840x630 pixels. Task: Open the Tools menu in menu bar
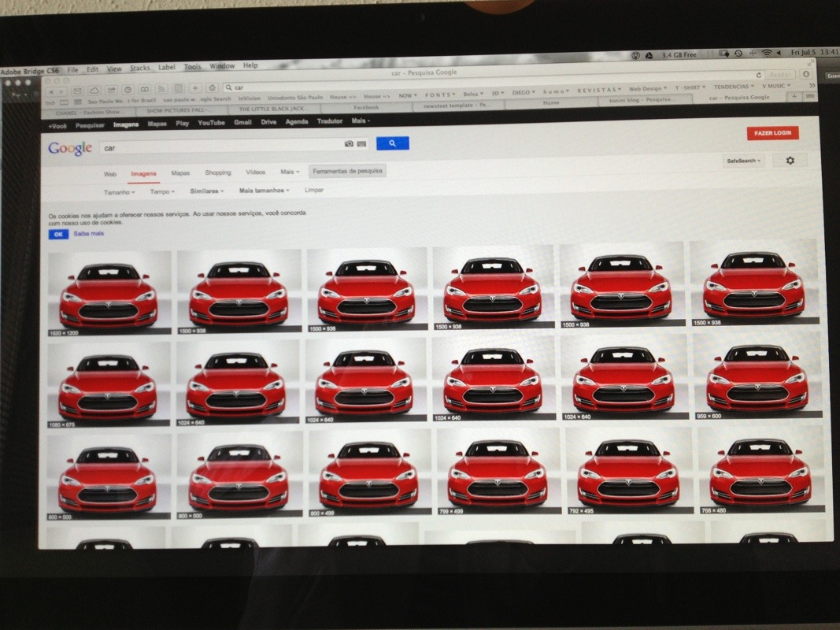point(192,67)
